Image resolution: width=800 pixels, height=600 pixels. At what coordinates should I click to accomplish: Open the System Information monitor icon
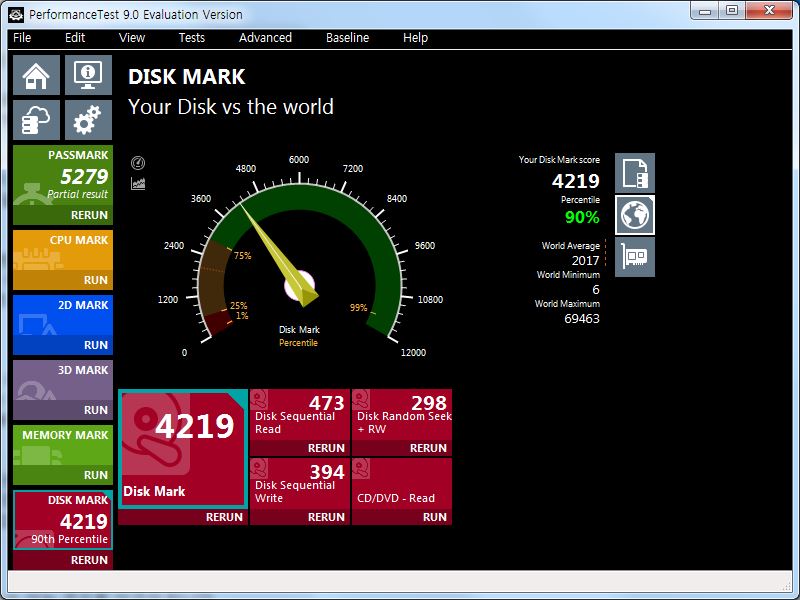point(88,75)
